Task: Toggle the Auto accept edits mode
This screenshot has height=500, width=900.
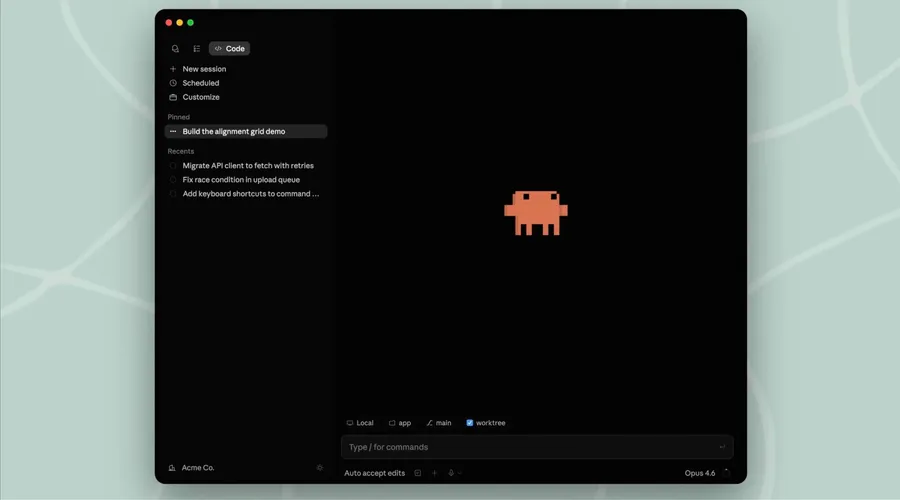Action: coord(375,473)
